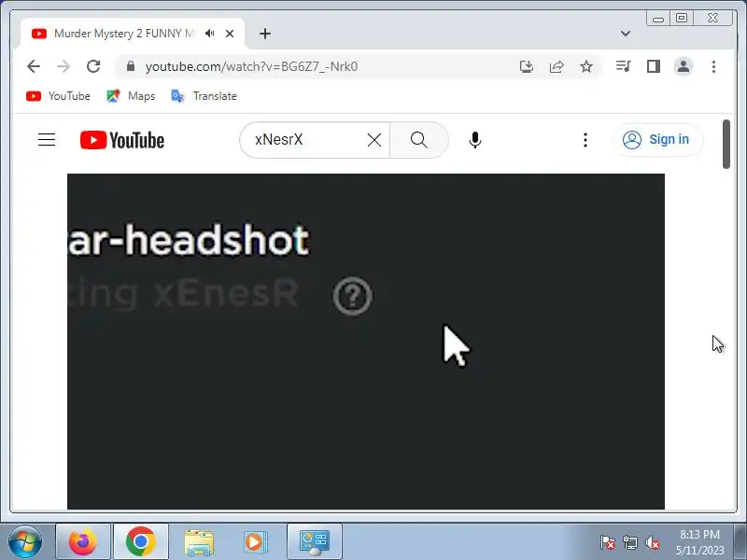This screenshot has height=560, width=747.
Task: Go back using browser back arrow
Action: [34, 66]
